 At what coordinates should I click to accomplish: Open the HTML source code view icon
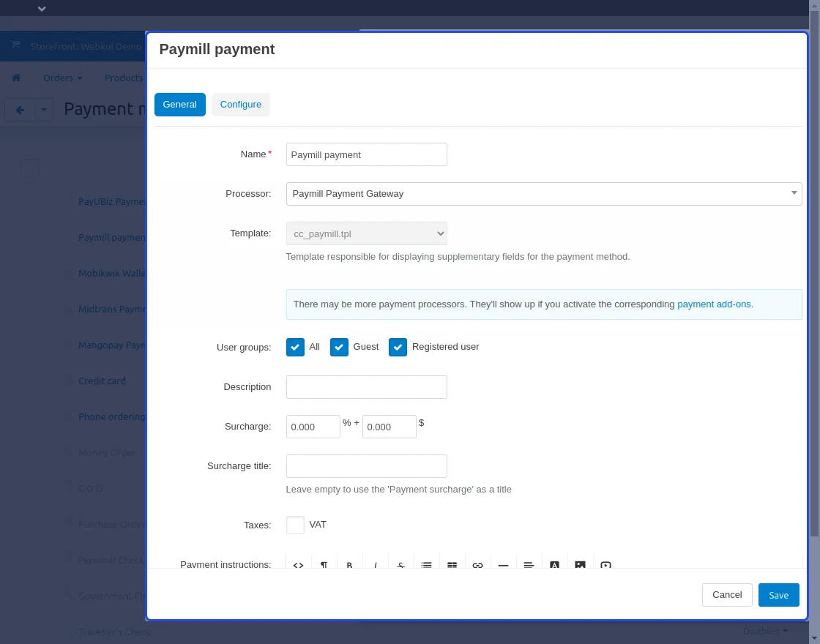(x=298, y=564)
